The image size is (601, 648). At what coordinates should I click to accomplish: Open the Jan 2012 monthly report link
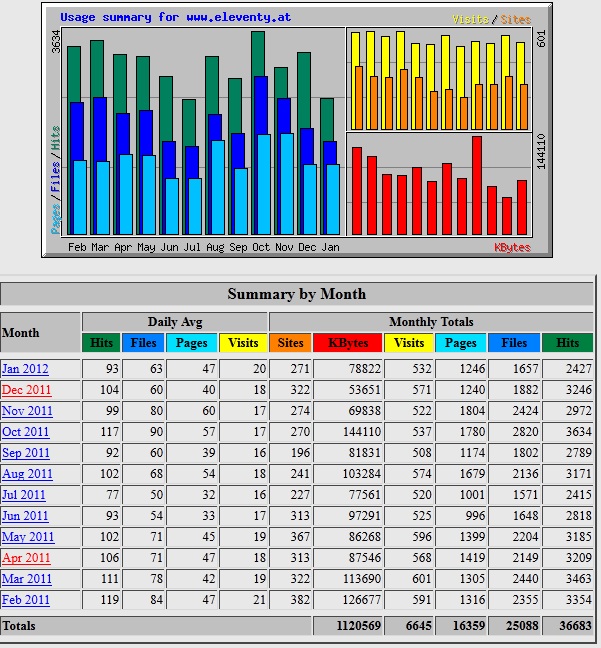click(x=26, y=369)
